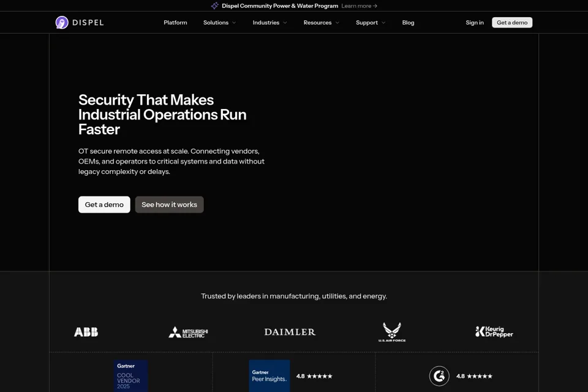Click the ABB logo
The image size is (588, 392).
pos(86,332)
